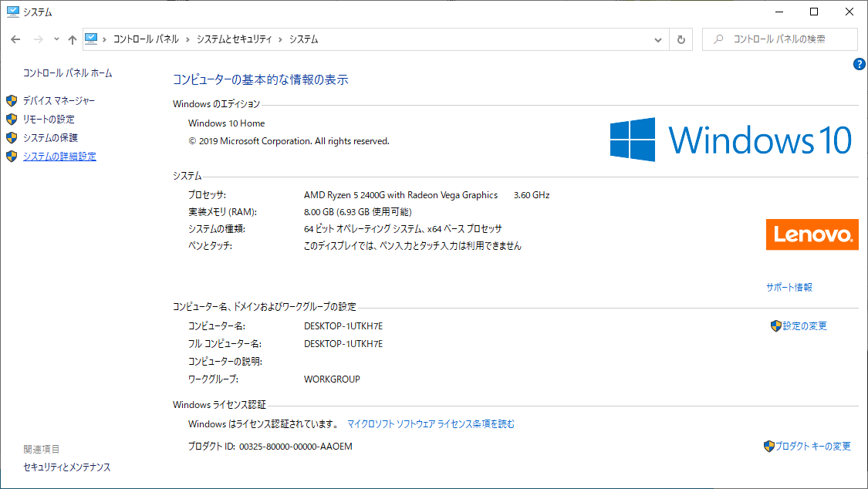The width and height of the screenshot is (868, 489).
Task: Click the heading コンピューターの基本的な情報の表示
Action: click(261, 79)
